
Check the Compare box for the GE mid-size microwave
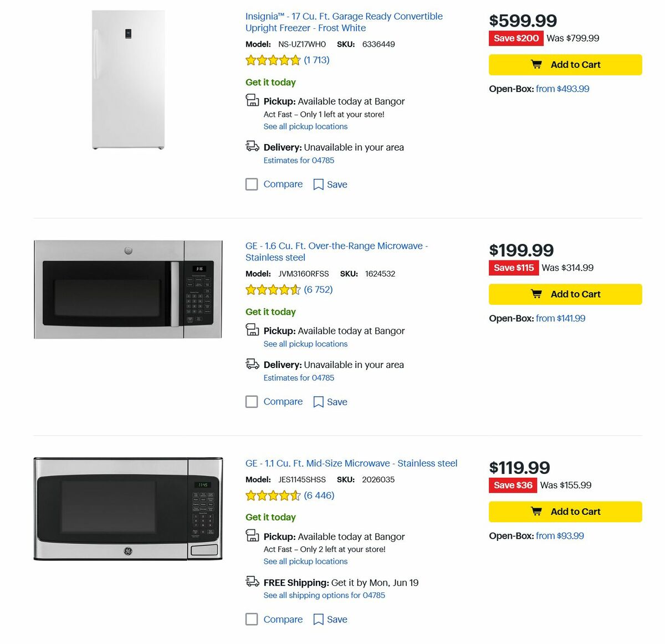(x=252, y=619)
